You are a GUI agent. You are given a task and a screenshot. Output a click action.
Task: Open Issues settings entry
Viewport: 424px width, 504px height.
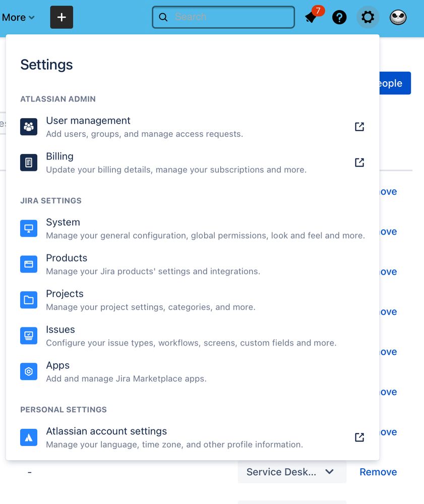[193, 335]
